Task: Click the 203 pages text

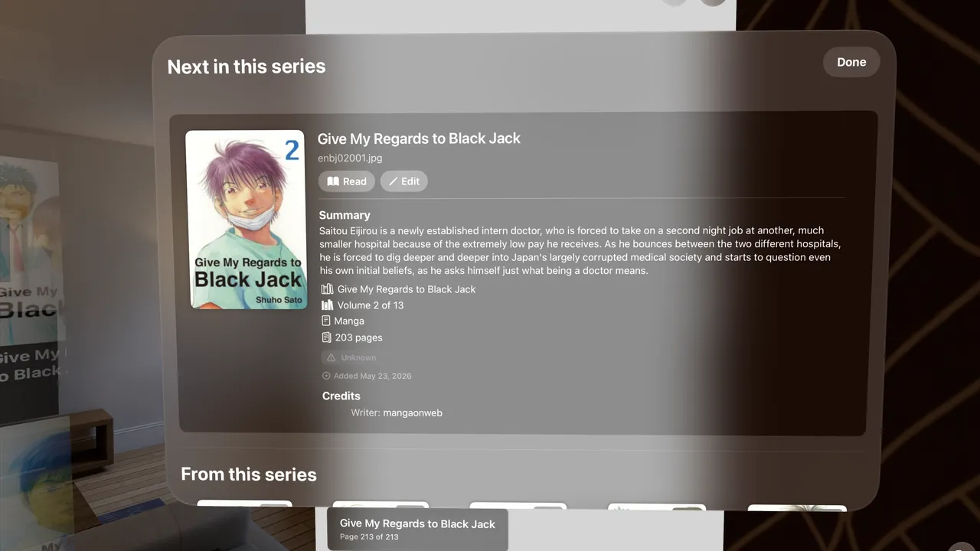Action: 359,337
